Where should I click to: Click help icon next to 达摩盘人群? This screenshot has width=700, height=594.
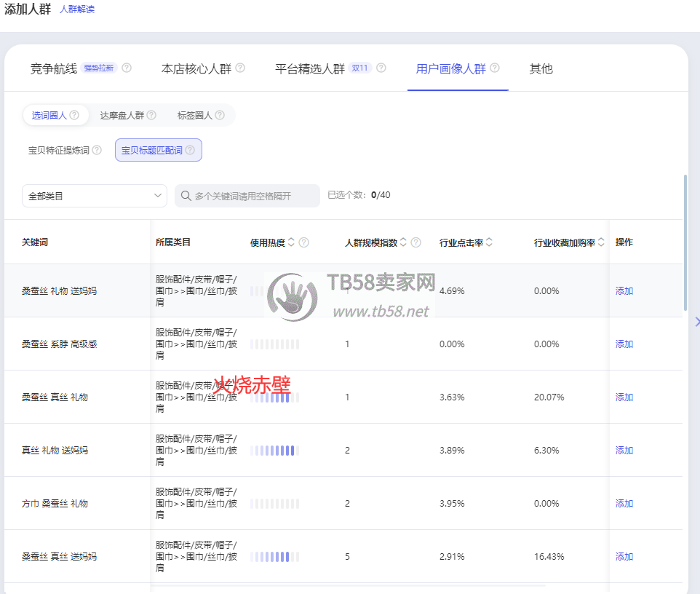click(x=151, y=115)
